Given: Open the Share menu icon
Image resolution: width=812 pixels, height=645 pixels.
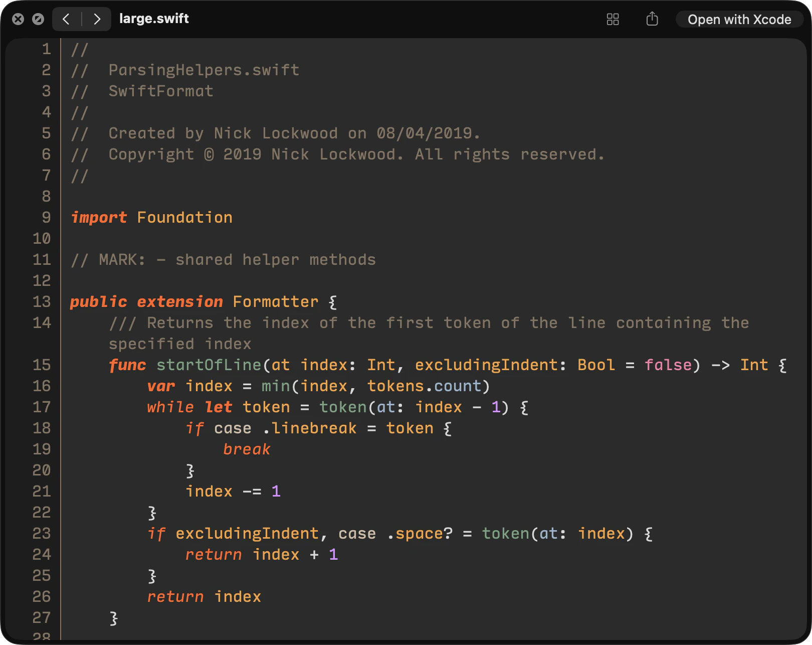Looking at the screenshot, I should click(652, 19).
